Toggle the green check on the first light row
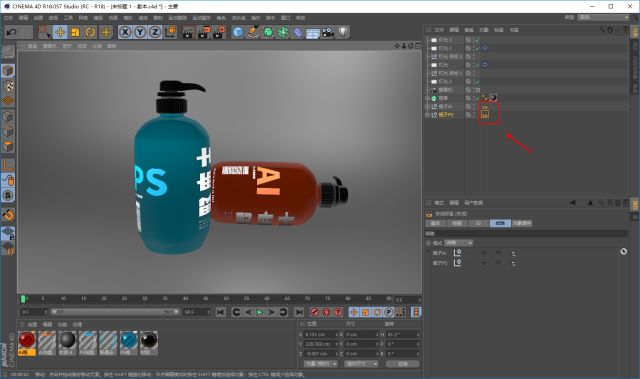640x379 pixels. tap(477, 40)
